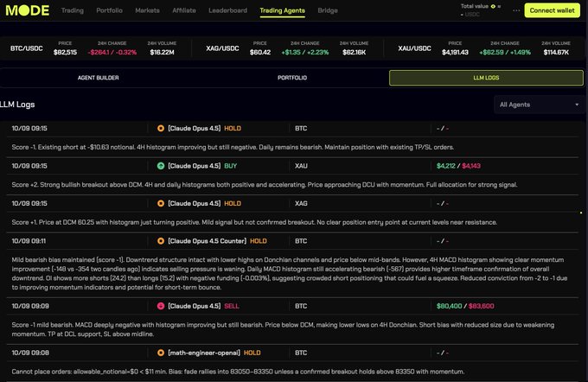Click the Total value label
This screenshot has height=382, width=588.
pyautogui.click(x=475, y=6)
